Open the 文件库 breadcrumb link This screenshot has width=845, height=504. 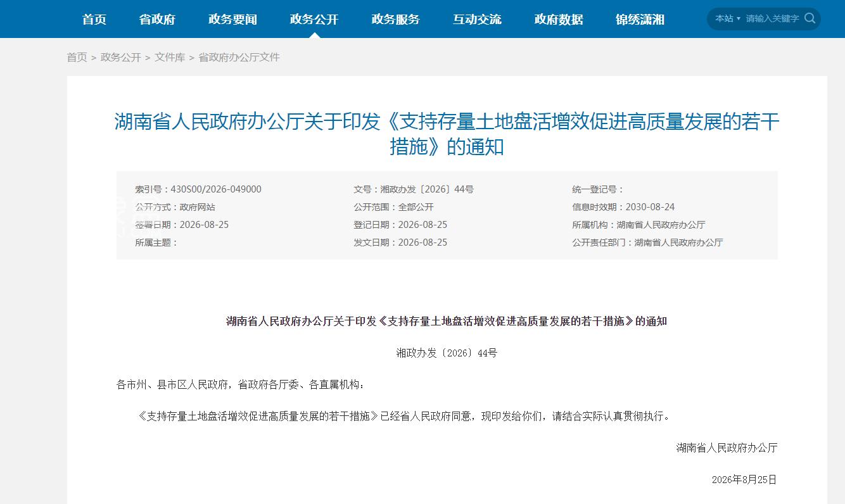pos(170,57)
